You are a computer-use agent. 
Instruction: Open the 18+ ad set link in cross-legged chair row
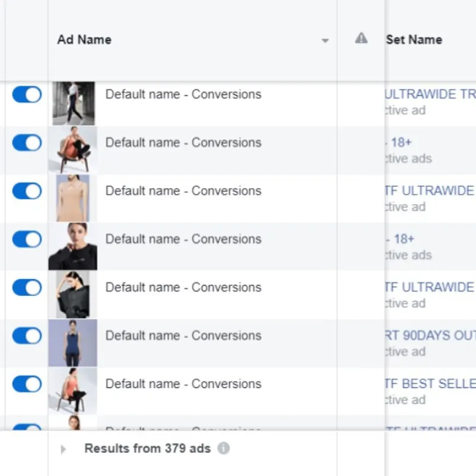[398, 142]
